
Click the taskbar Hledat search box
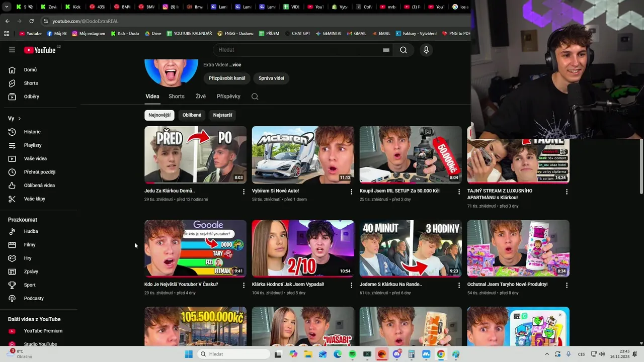(x=232, y=354)
